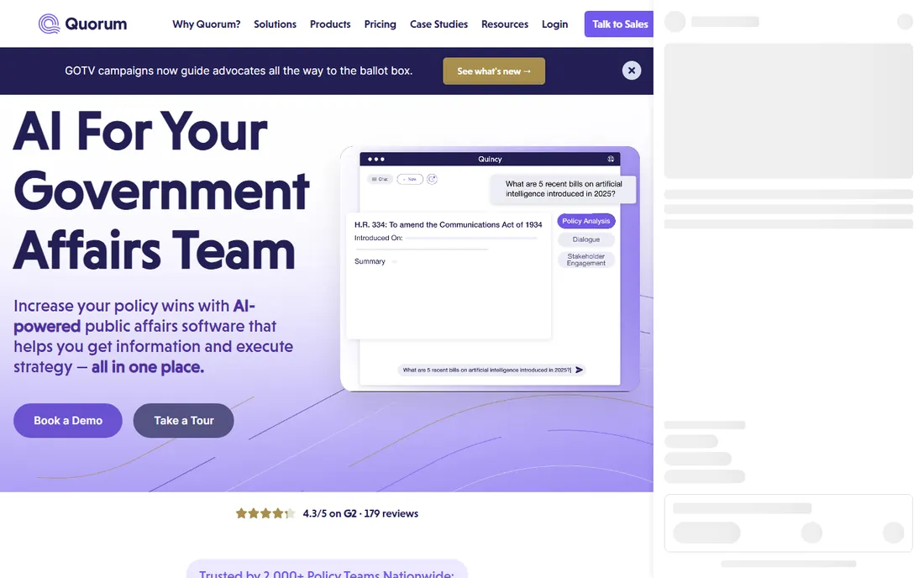Click the G2 star rating
Viewport: 924px width, 578px height.
[x=265, y=514]
